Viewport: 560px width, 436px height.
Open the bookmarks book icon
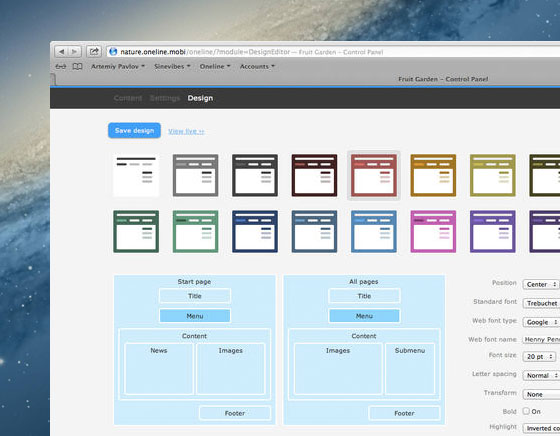(77, 66)
